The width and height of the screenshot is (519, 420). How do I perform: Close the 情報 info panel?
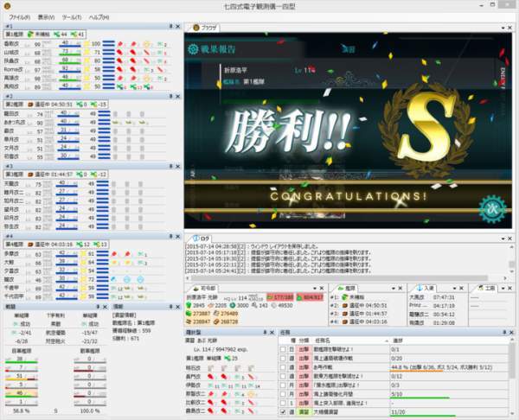coord(177,307)
